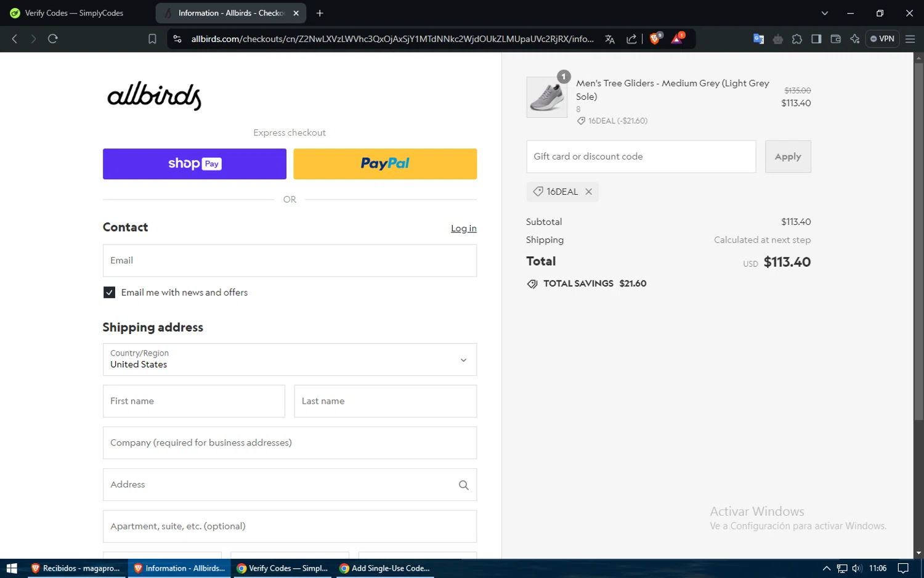Click the browser forward arrow

pyautogui.click(x=33, y=39)
